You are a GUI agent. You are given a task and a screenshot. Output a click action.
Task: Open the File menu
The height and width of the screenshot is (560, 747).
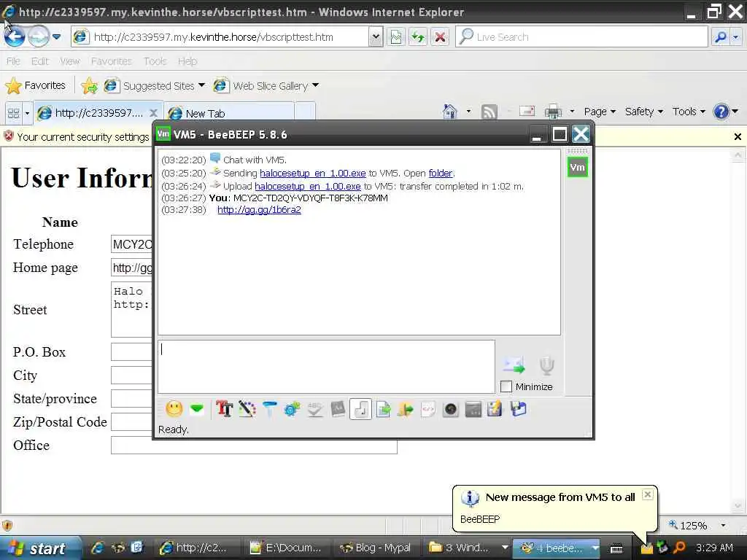click(x=13, y=61)
